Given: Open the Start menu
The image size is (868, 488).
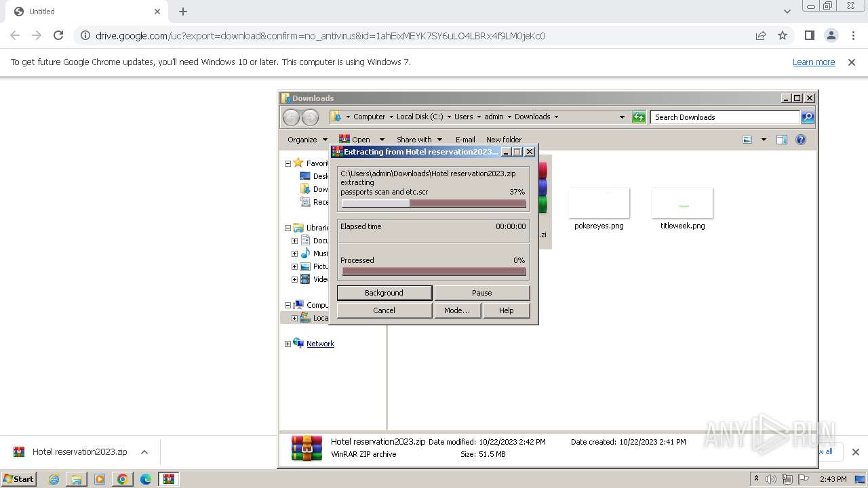Looking at the screenshot, I should pos(19,479).
